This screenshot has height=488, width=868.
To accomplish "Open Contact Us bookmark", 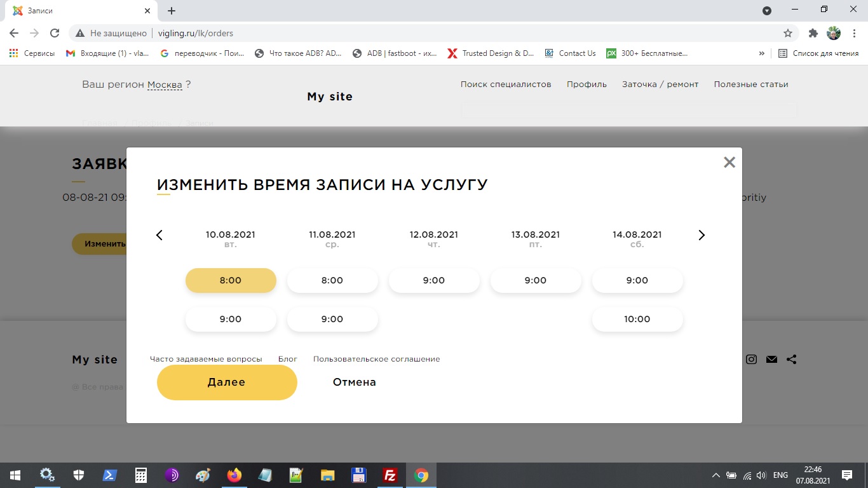I will pos(571,53).
